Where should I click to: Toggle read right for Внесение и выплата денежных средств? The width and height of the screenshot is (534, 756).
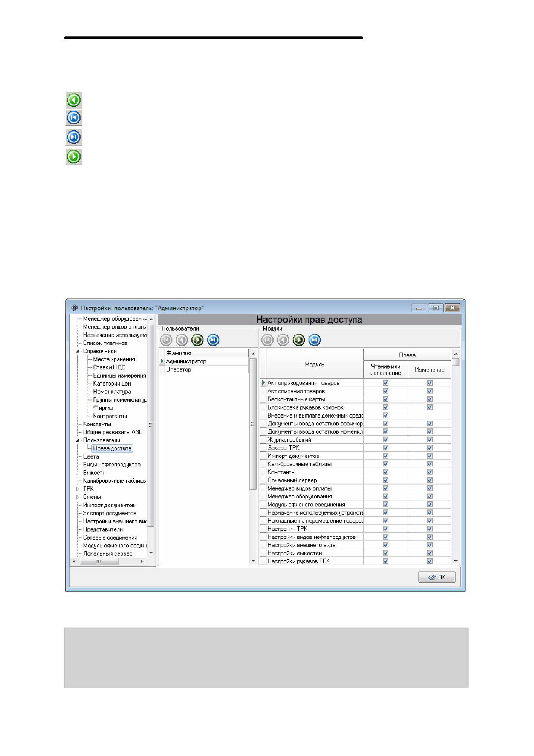pos(385,415)
